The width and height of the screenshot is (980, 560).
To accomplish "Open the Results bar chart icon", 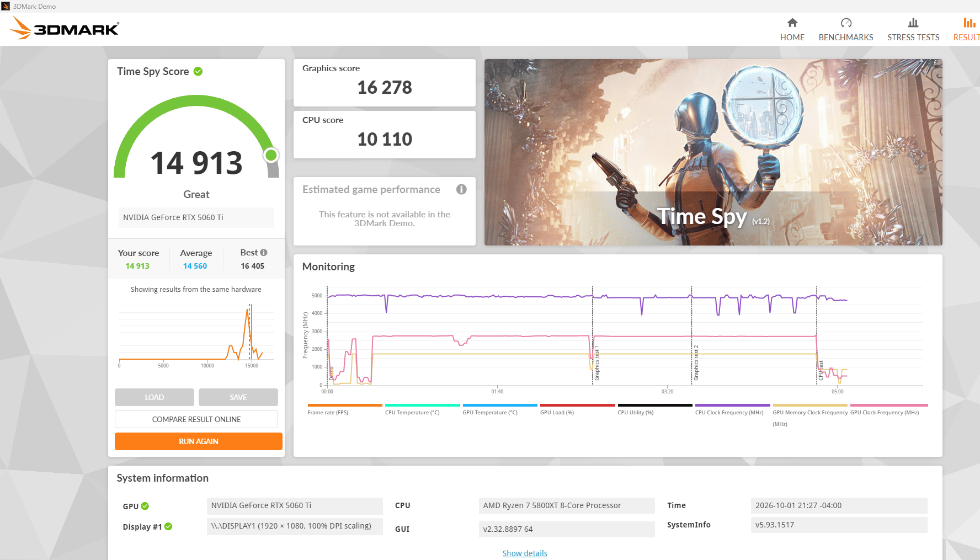I will (970, 23).
